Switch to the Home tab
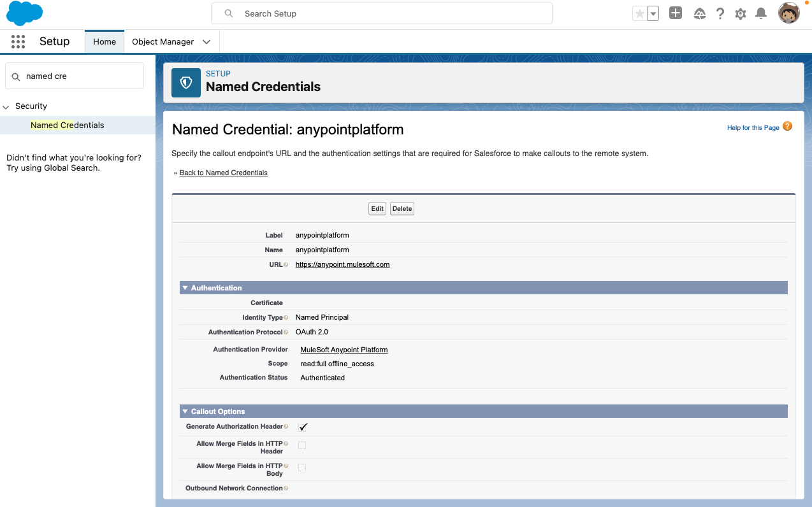The height and width of the screenshot is (507, 812). point(105,41)
